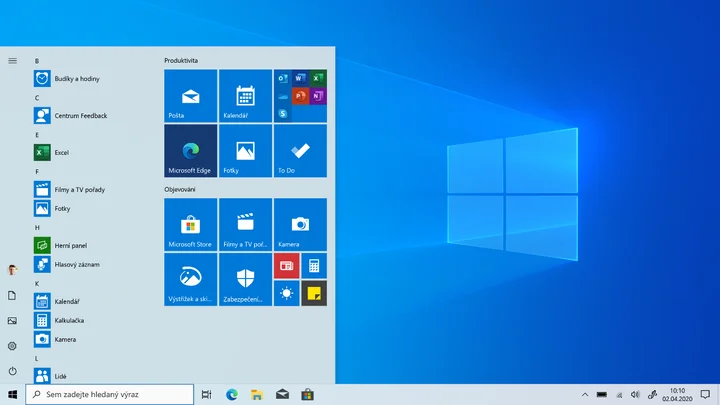
Task: Click the letter C group header
Action: pos(37,98)
